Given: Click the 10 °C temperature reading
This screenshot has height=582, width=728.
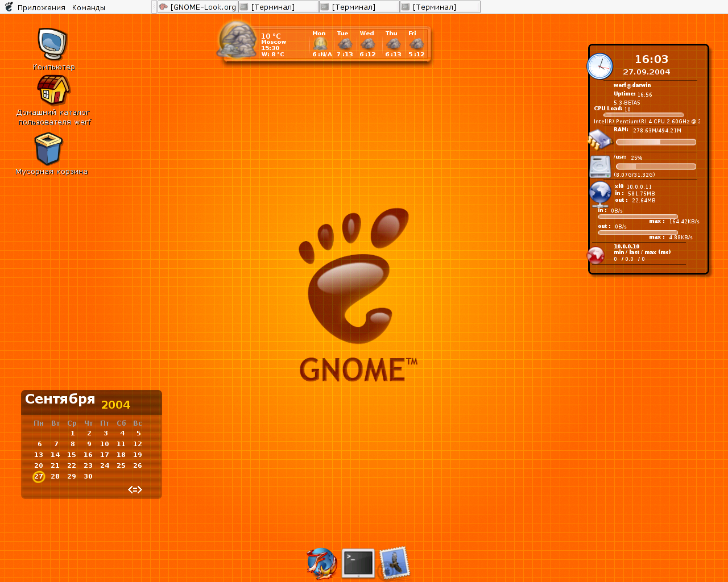Looking at the screenshot, I should 271,36.
